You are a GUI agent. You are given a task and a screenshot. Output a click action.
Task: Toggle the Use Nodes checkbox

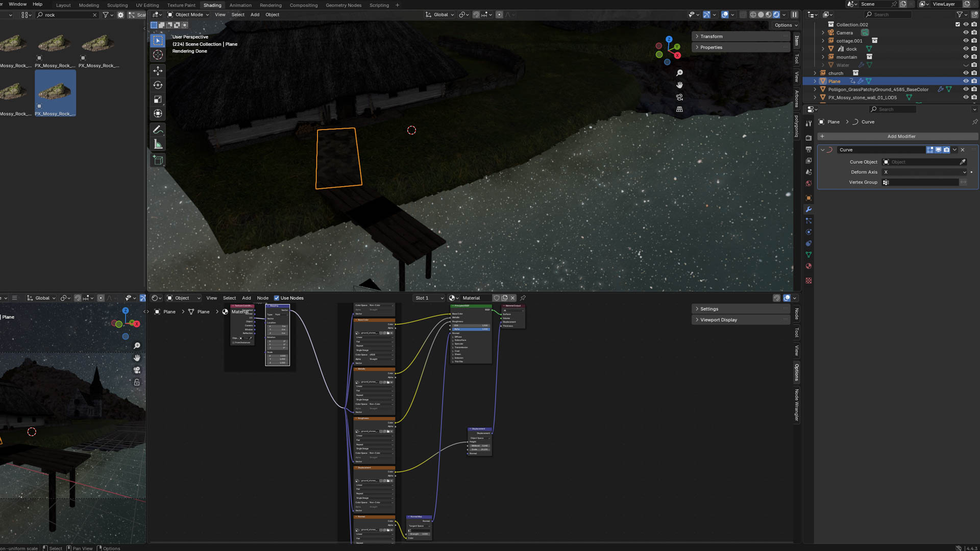[277, 298]
